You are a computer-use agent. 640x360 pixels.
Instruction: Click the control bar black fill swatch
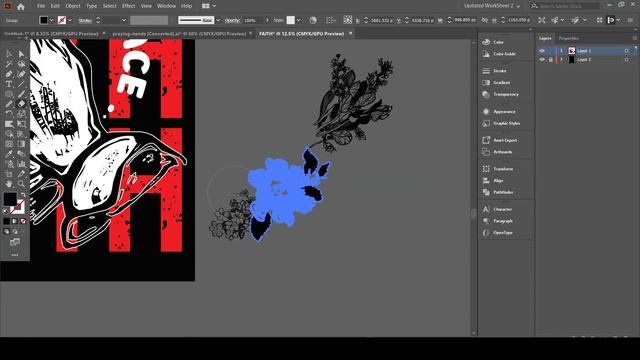pyautogui.click(x=44, y=20)
